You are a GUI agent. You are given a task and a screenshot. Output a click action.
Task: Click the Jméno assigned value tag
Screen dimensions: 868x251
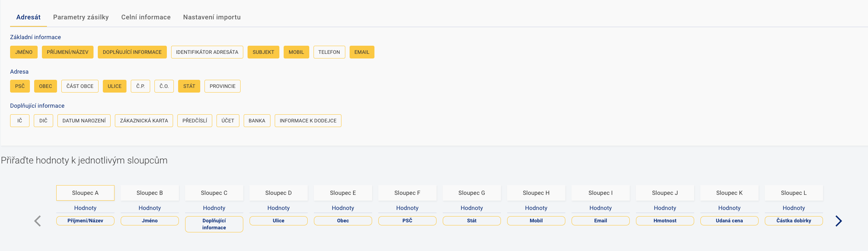pos(150,221)
